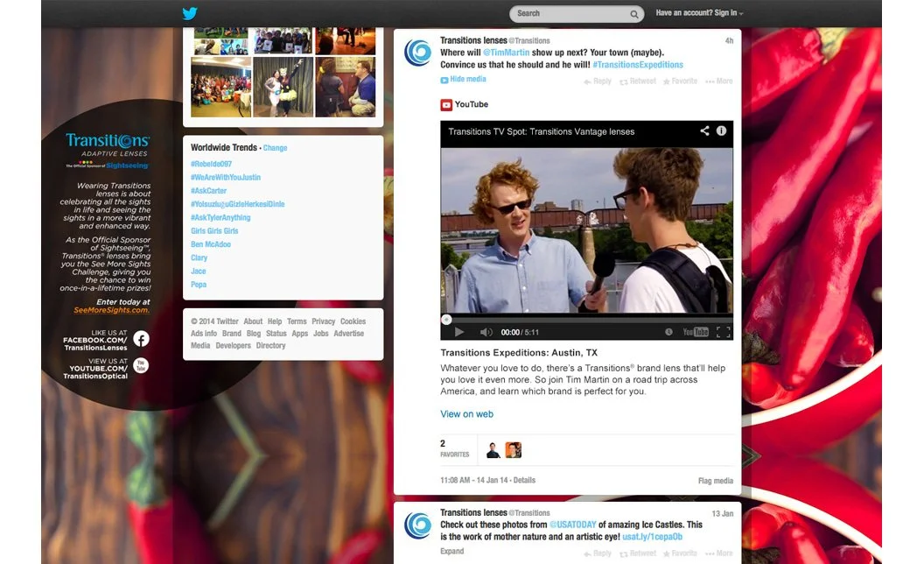
Task: Reply to the Tim Martin tweet
Action: (598, 81)
